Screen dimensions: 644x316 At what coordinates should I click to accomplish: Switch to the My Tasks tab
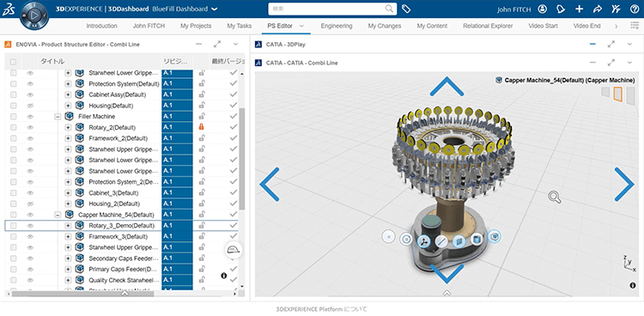(x=240, y=26)
